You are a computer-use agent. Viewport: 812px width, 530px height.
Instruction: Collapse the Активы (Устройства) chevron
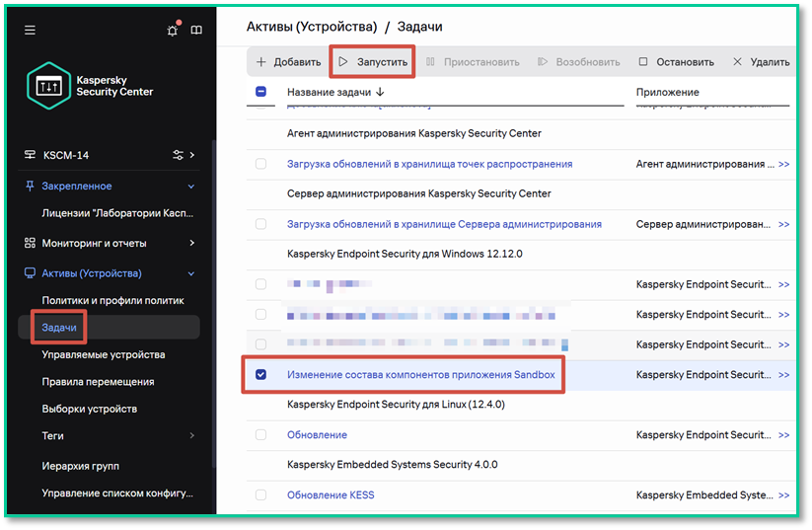[x=191, y=273]
